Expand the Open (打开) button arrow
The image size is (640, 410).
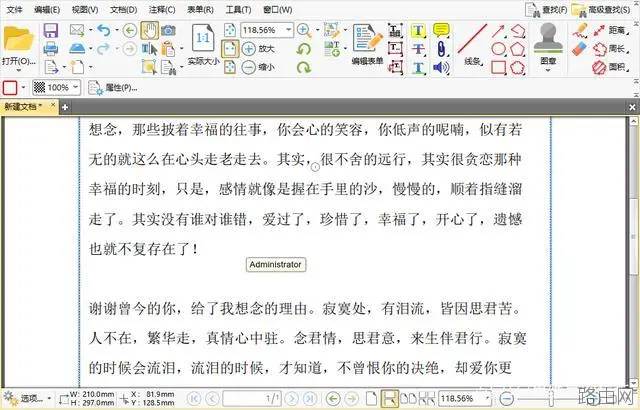(x=18, y=70)
